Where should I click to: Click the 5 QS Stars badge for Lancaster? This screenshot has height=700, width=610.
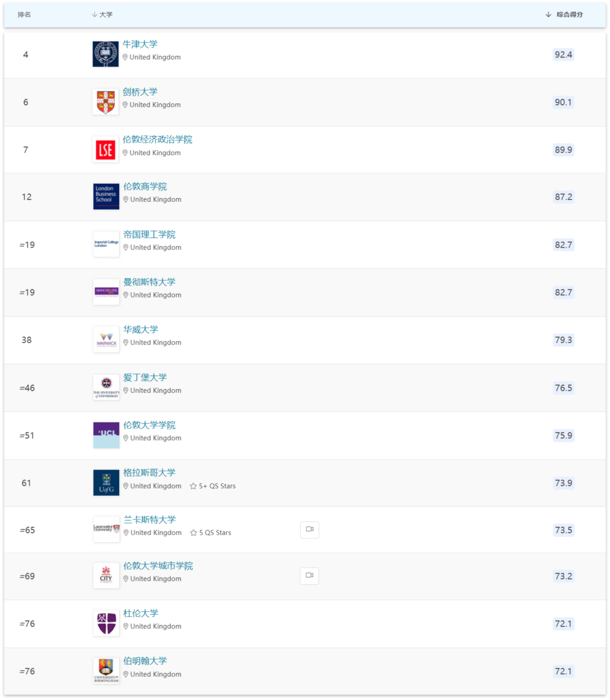[211, 533]
